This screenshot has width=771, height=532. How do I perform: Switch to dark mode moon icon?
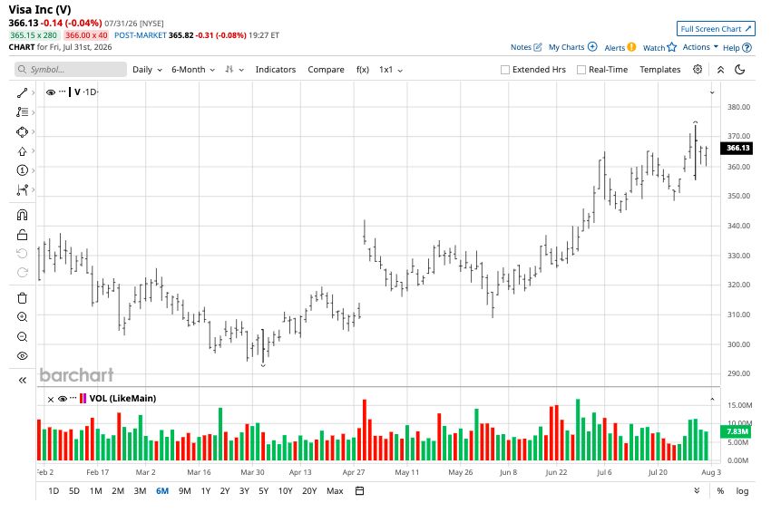point(739,70)
